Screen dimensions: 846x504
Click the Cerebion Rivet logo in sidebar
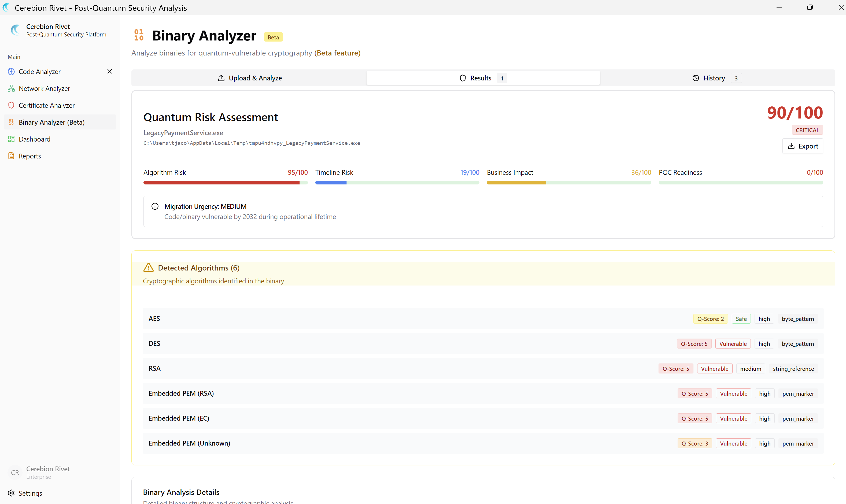[15, 30]
